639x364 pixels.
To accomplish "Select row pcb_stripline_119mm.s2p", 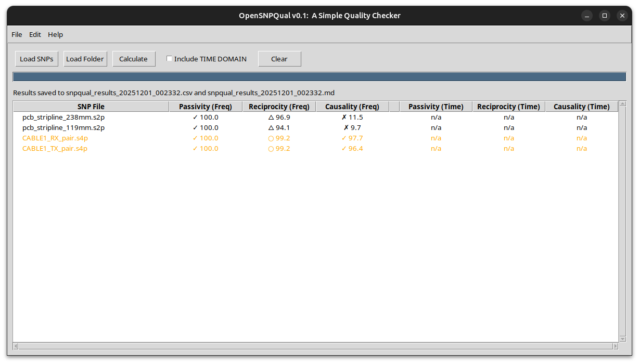I will point(316,127).
